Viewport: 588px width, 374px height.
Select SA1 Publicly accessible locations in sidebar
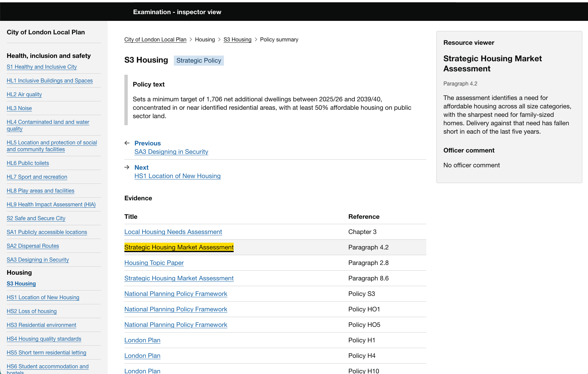point(47,232)
